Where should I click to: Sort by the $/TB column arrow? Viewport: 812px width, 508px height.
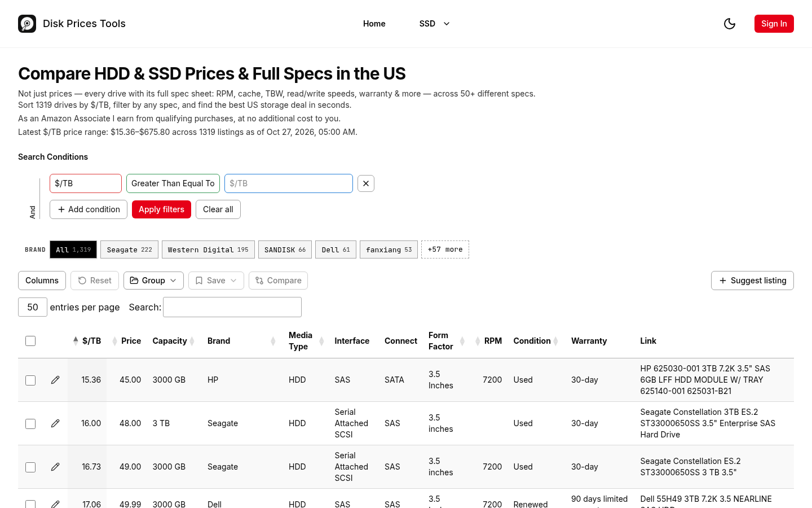(x=76, y=340)
